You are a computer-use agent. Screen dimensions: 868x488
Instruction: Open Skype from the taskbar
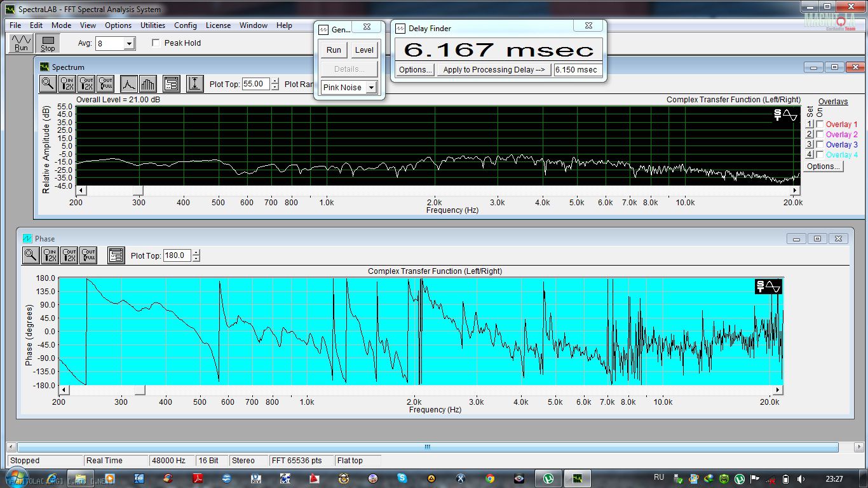tap(402, 478)
